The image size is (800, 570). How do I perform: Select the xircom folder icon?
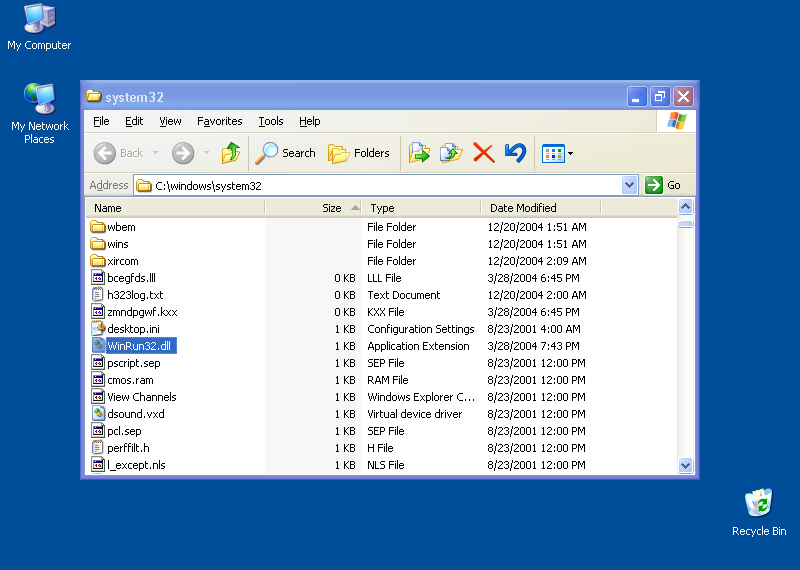pos(97,261)
